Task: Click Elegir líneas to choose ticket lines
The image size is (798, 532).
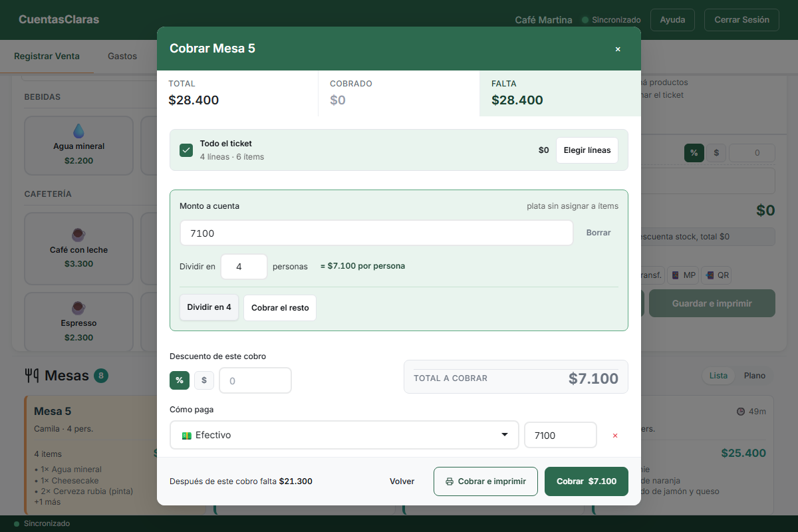Action: tap(587, 150)
